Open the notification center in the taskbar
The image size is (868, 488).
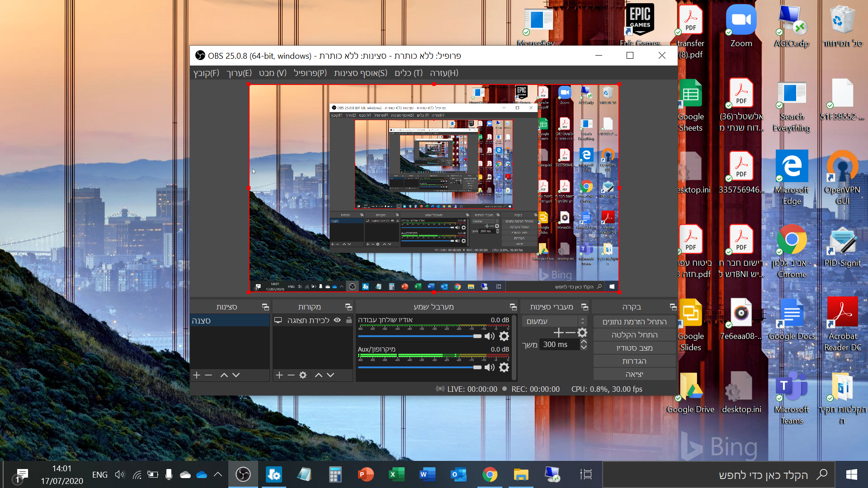pos(21,475)
